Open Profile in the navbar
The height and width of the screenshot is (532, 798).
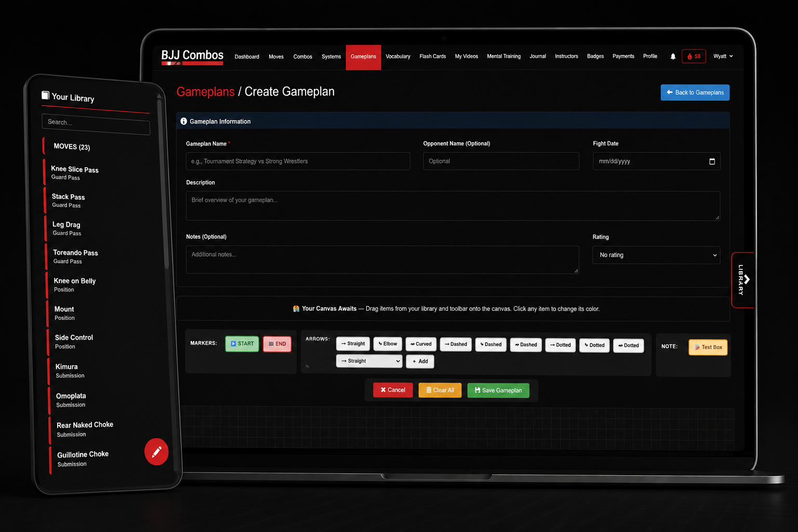pyautogui.click(x=650, y=57)
